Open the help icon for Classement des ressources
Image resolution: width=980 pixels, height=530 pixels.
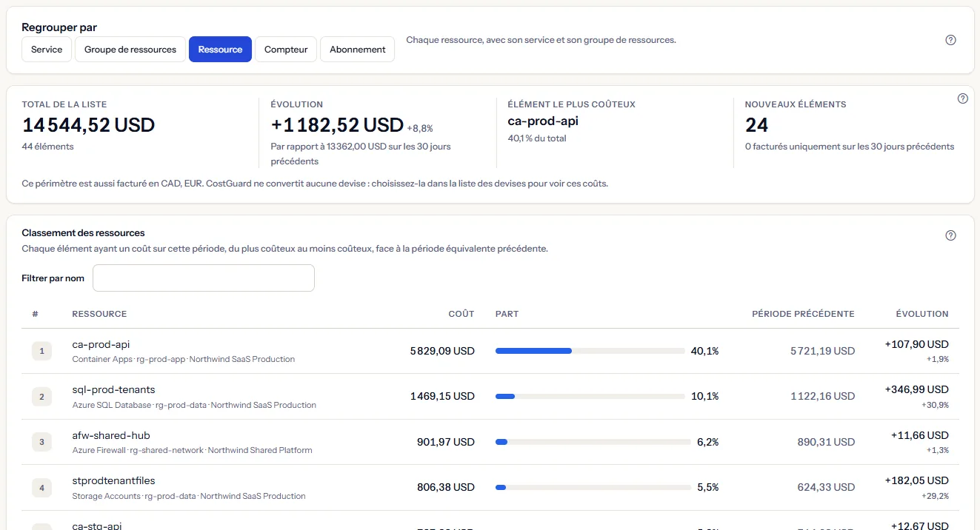click(951, 235)
